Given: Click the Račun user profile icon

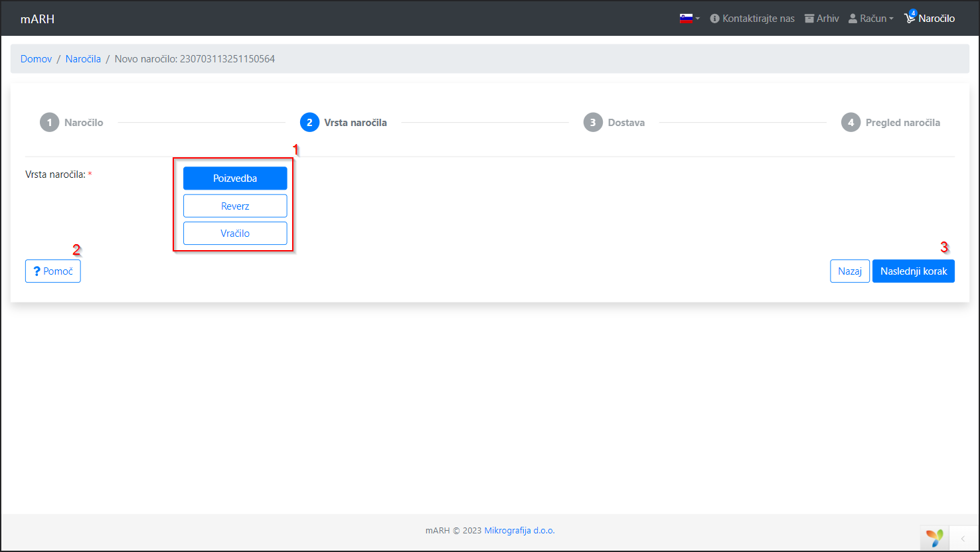Looking at the screenshot, I should coord(853,19).
